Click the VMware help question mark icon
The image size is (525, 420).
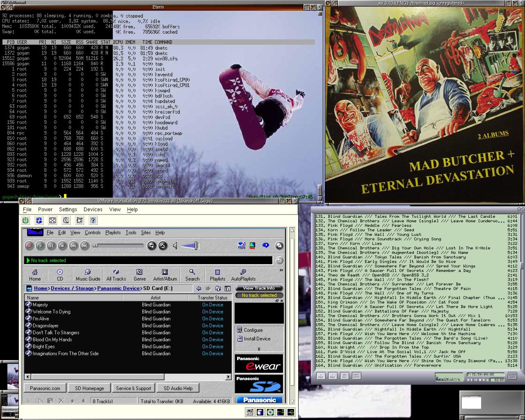(x=93, y=220)
